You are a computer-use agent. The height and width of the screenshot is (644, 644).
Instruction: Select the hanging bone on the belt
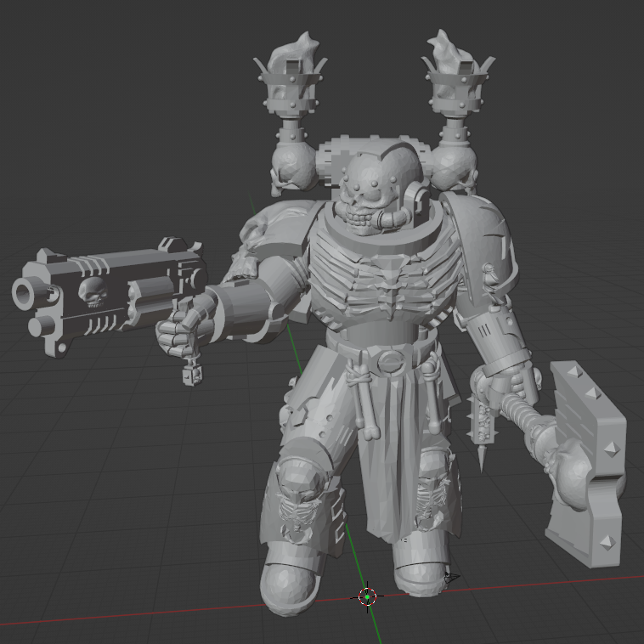[x=364, y=400]
